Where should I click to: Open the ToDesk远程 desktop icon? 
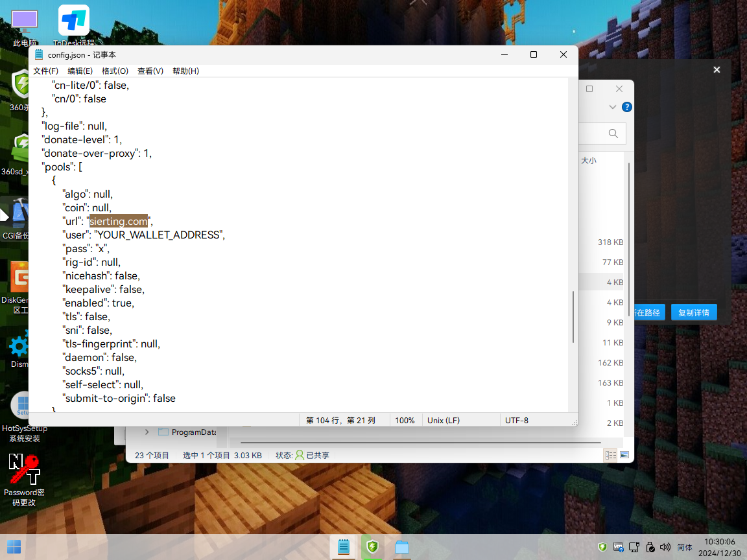point(74,26)
